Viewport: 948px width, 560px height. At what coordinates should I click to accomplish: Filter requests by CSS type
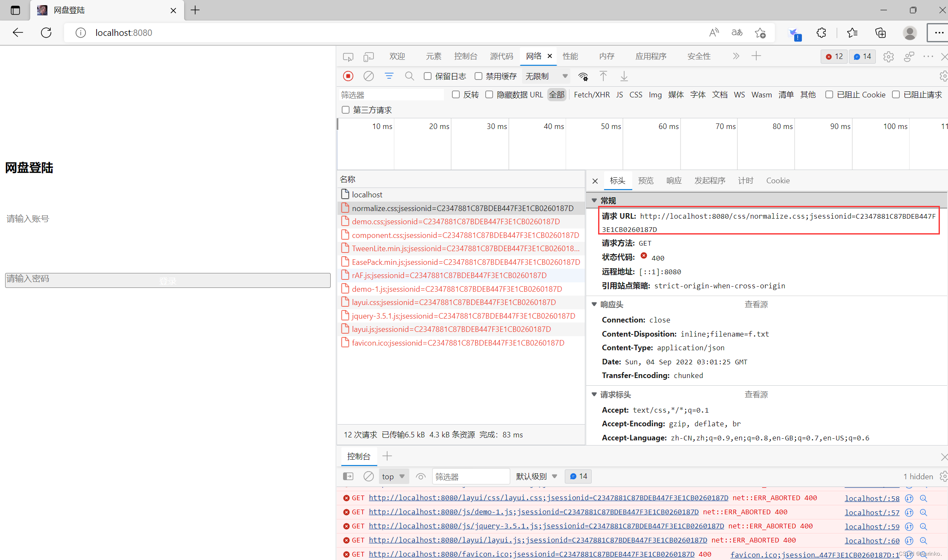[x=636, y=94]
